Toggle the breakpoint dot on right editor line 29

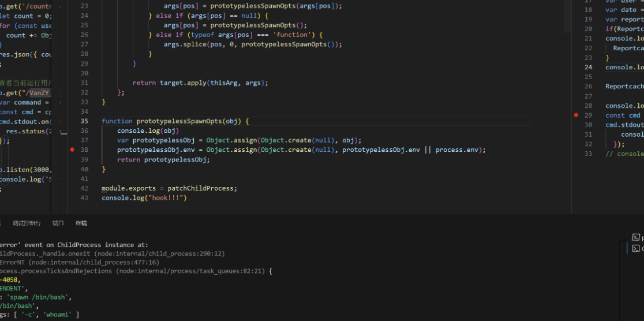pyautogui.click(x=576, y=115)
